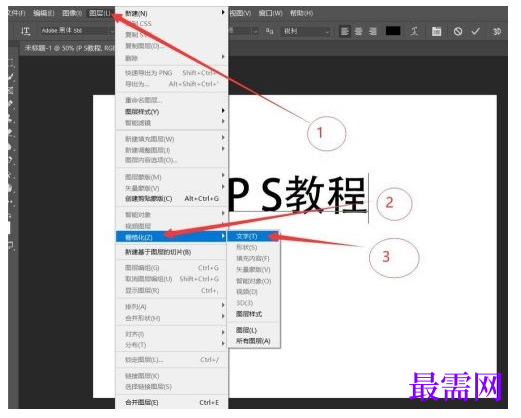Click the right align text icon
Screen dimensions: 521x418
(x=373, y=31)
